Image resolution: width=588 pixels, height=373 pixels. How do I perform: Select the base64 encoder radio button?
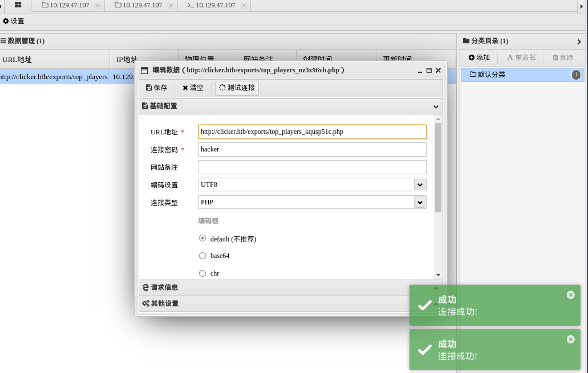click(202, 256)
